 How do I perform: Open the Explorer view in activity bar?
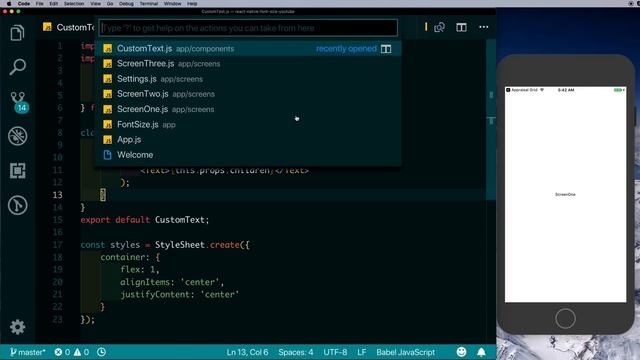click(x=17, y=33)
